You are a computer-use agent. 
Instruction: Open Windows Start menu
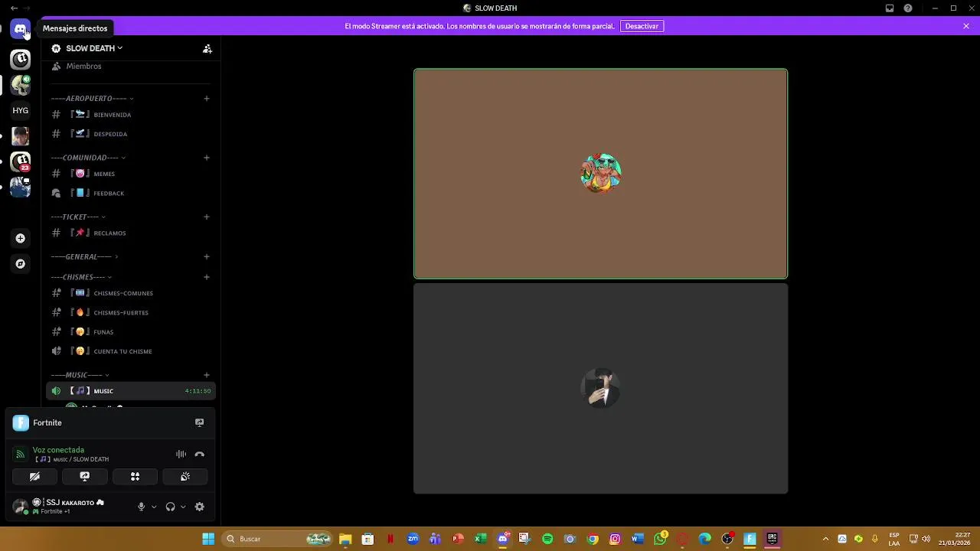pos(208,539)
